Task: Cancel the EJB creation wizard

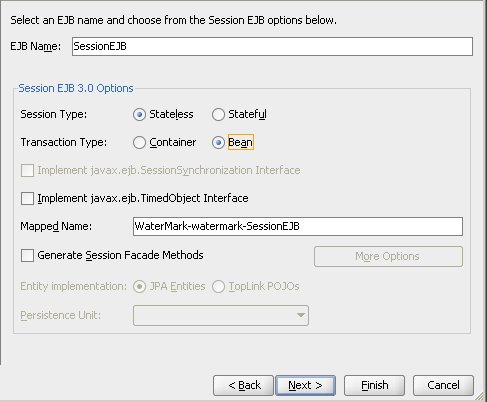Action: (x=443, y=385)
